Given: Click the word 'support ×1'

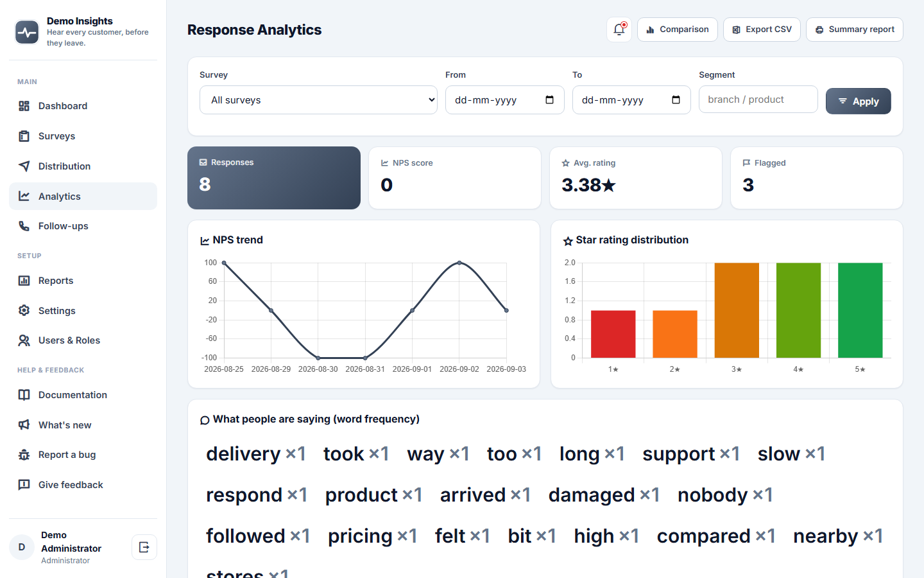Looking at the screenshot, I should point(691,454).
